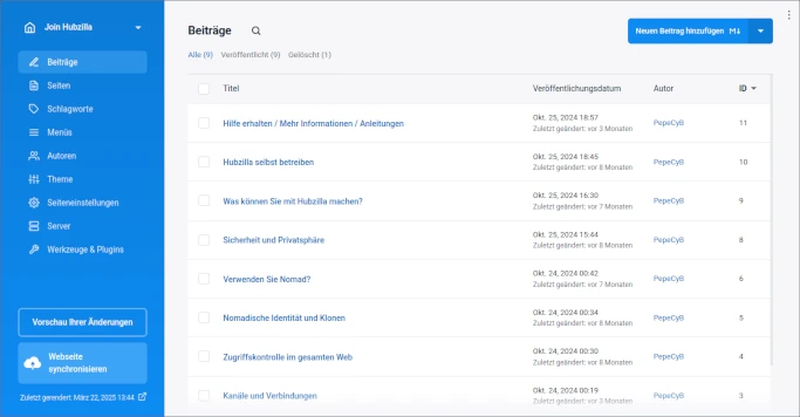The image size is (800, 417).
Task: Tick the Verwenden Sie Nomad? checkbox
Action: pos(204,279)
